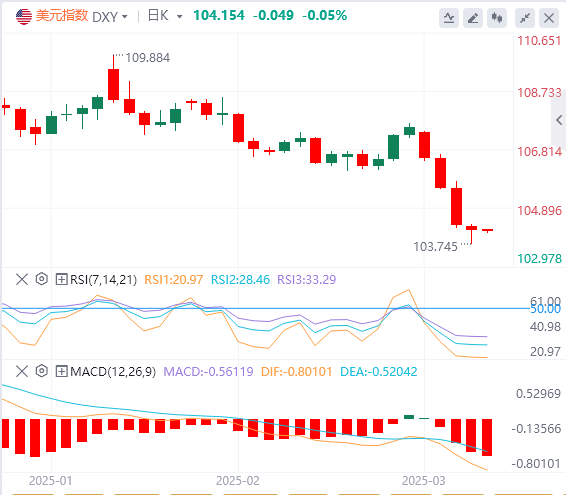
Task: Expand the right side panel chevron
Action: coord(559,120)
